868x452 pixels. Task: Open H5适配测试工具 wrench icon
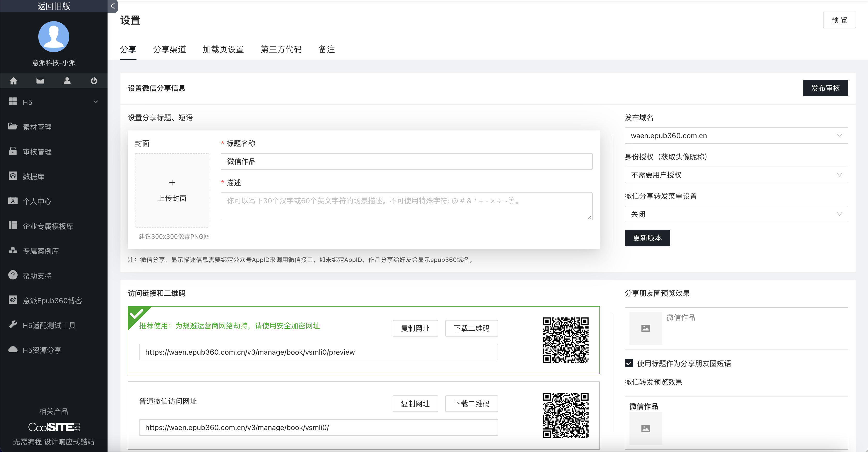(13, 324)
